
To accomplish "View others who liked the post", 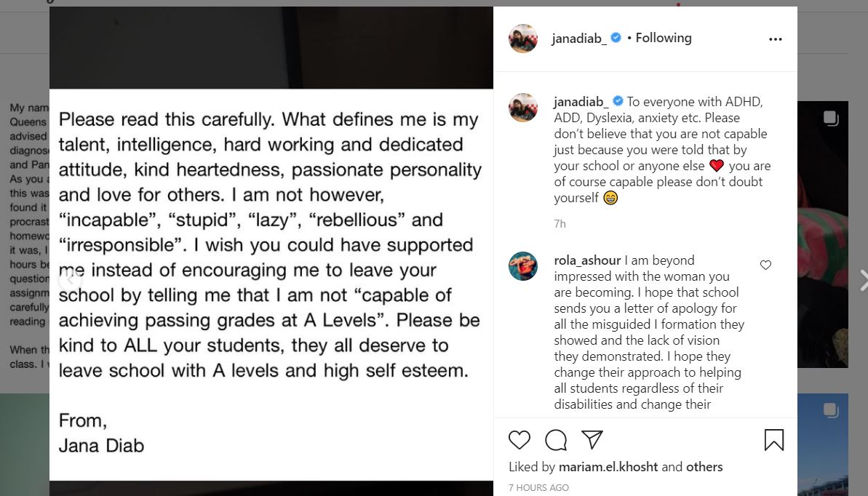I will pyautogui.click(x=704, y=467).
